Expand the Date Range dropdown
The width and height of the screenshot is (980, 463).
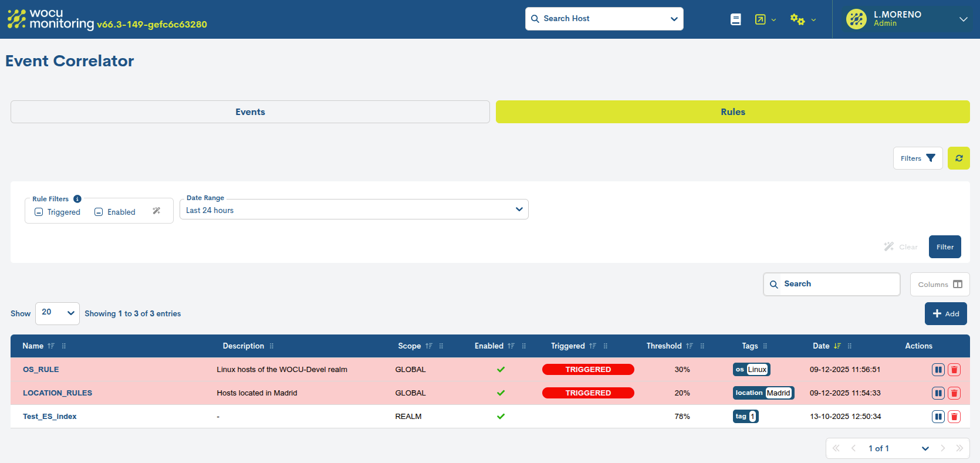tap(354, 210)
